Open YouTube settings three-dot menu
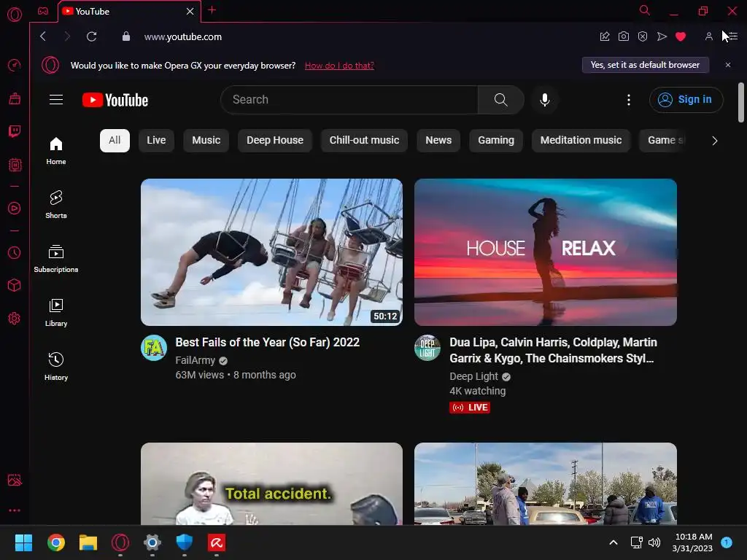 tap(629, 99)
